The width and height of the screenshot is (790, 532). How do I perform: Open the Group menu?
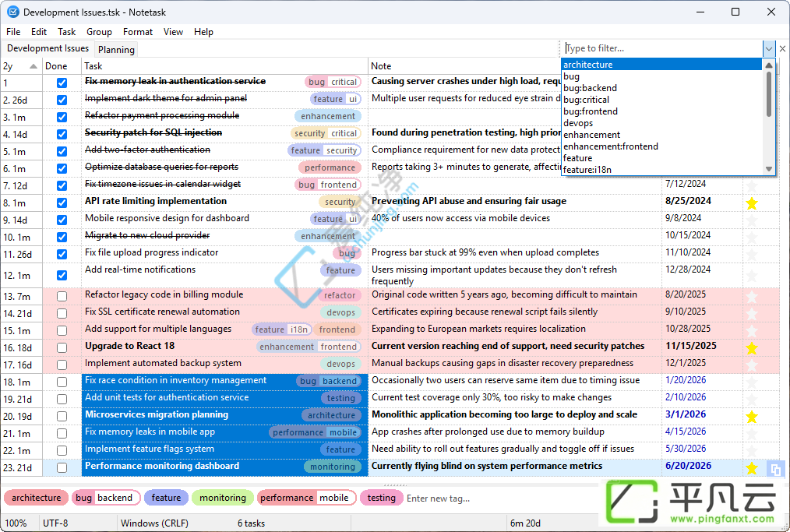tap(99, 32)
